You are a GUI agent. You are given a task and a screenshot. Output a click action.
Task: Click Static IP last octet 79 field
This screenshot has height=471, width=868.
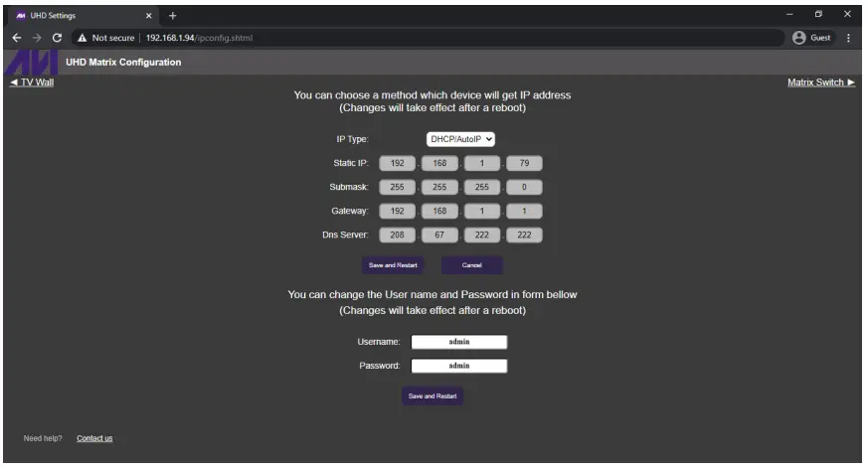click(x=524, y=163)
